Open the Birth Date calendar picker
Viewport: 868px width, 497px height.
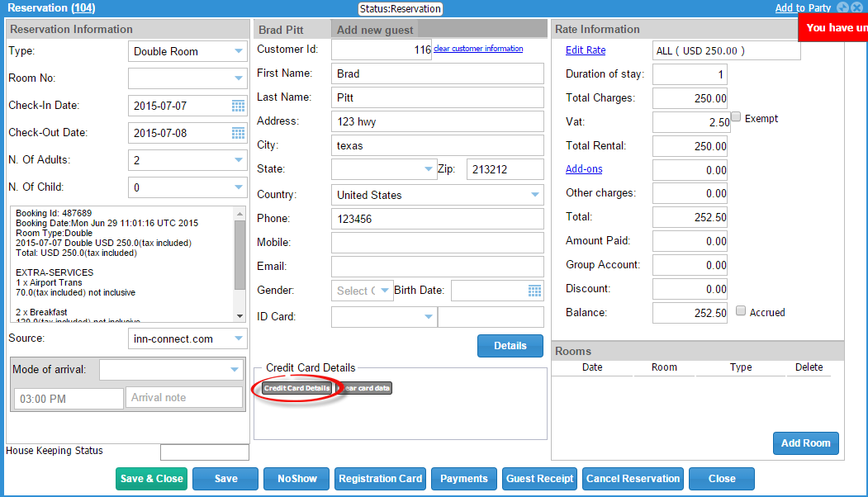pos(534,291)
